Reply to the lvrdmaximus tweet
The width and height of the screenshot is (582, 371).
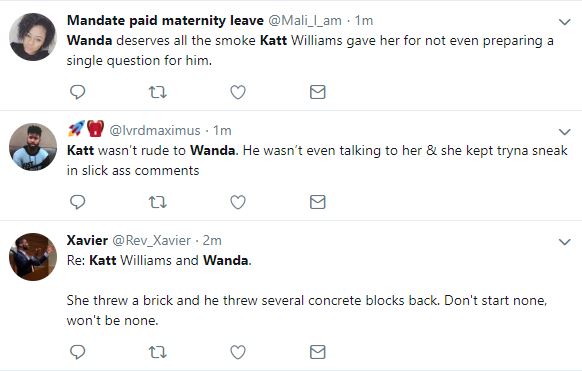point(78,202)
